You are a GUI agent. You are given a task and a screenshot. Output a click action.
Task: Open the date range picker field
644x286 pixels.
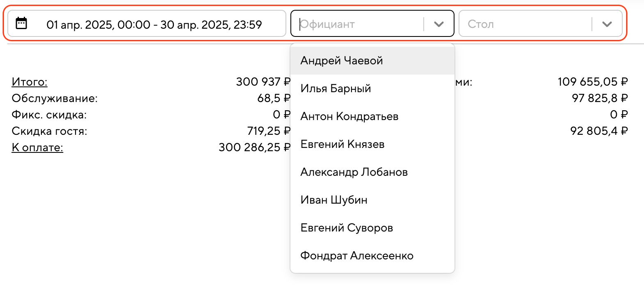(x=154, y=25)
